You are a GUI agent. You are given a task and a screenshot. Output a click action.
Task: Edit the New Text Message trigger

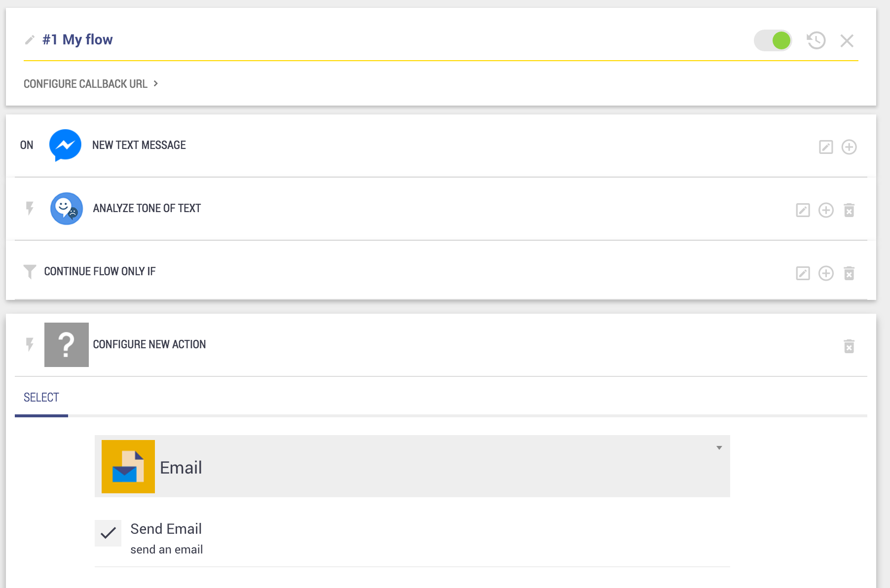(826, 147)
